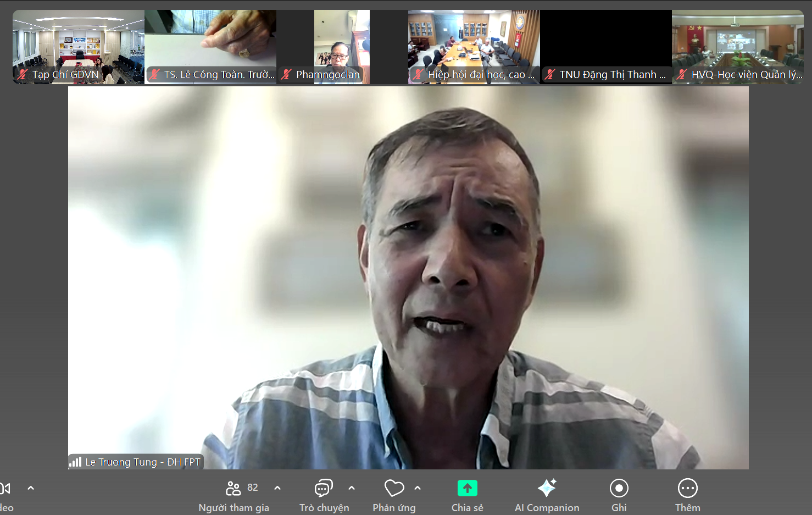This screenshot has width=812, height=515.
Task: Click the muted mic icon on Phamngoclan
Action: (286, 74)
